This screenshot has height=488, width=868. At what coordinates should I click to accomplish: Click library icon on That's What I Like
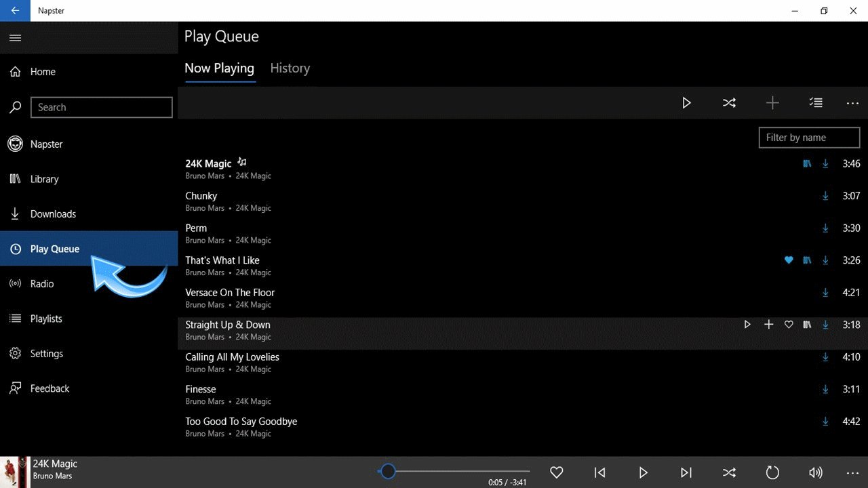tap(807, 260)
